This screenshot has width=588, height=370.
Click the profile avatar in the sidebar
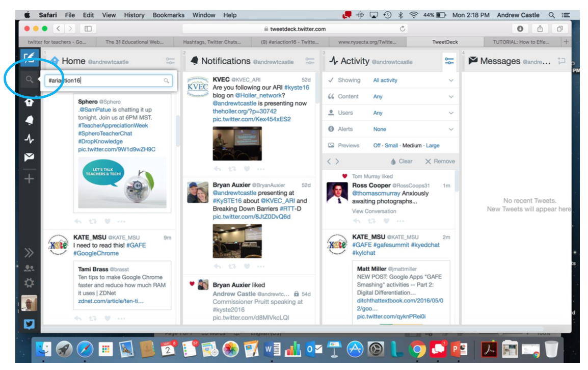tap(29, 303)
